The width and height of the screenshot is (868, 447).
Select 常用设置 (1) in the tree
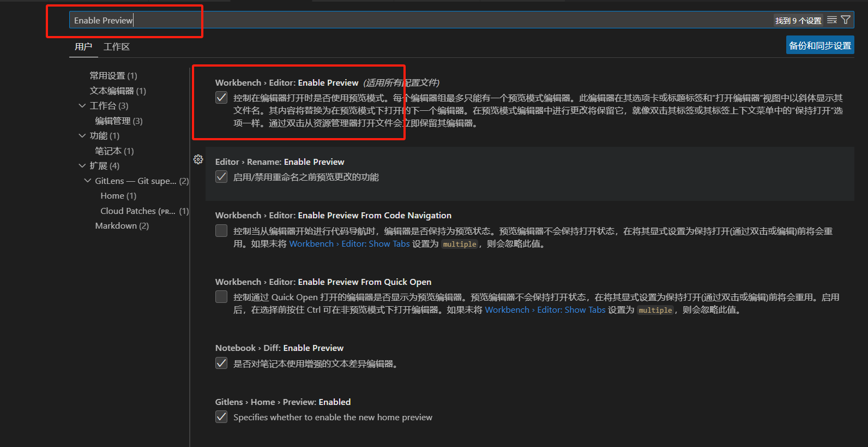click(113, 75)
